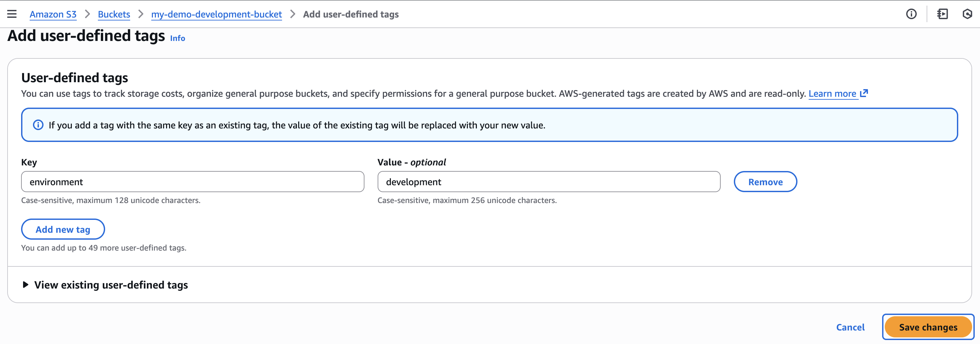Viewport: 980px width, 344px height.
Task: Open my-demo-development-bucket breadcrumb link
Action: coord(216,14)
